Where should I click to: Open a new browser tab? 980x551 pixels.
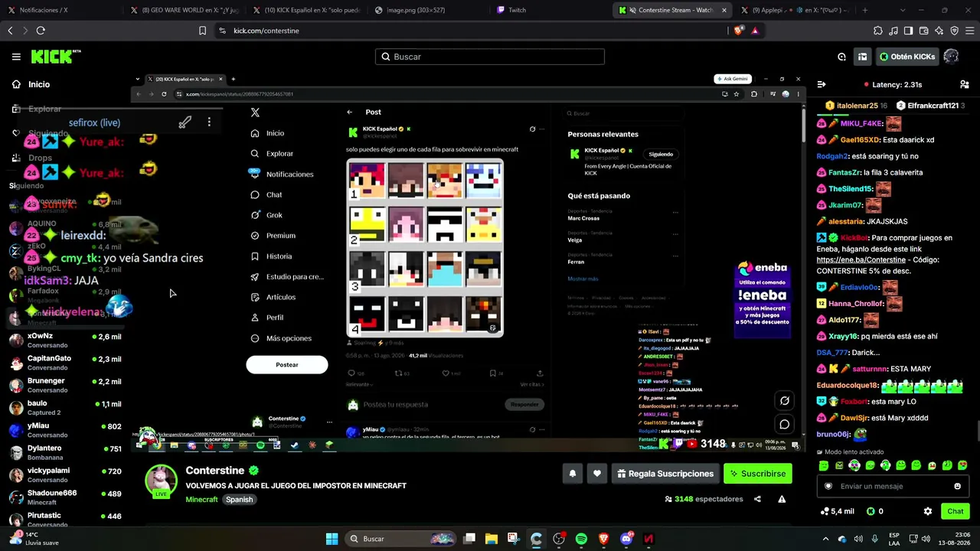click(x=865, y=10)
